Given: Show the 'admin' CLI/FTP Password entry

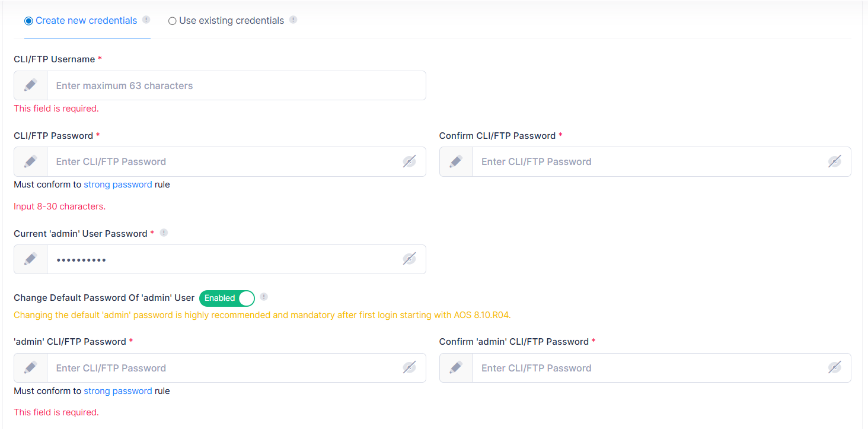Looking at the screenshot, I should [409, 368].
